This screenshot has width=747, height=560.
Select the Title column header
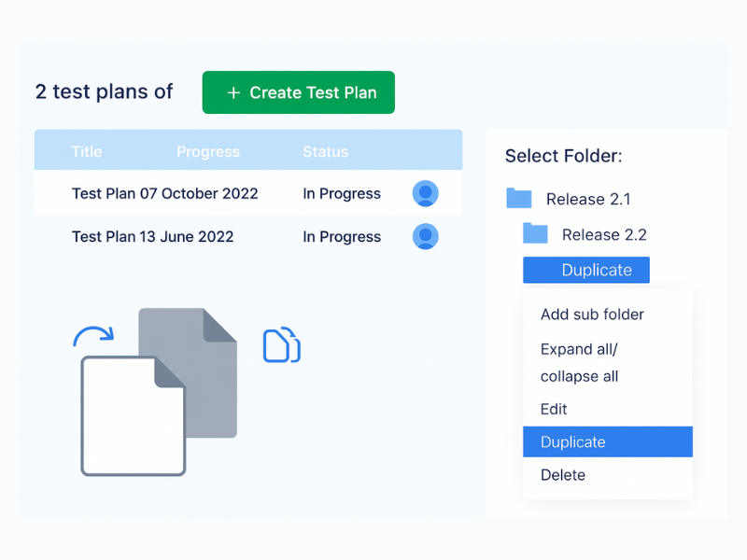click(86, 151)
